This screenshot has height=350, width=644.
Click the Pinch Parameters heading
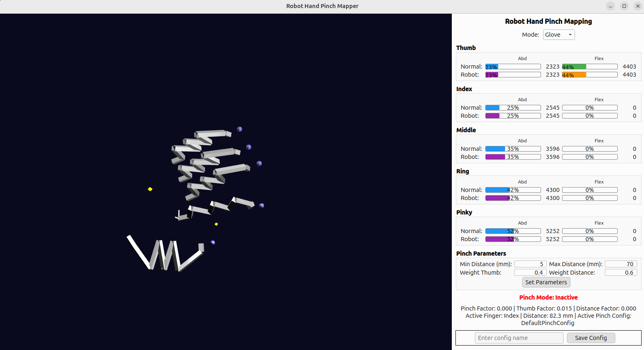click(x=481, y=253)
